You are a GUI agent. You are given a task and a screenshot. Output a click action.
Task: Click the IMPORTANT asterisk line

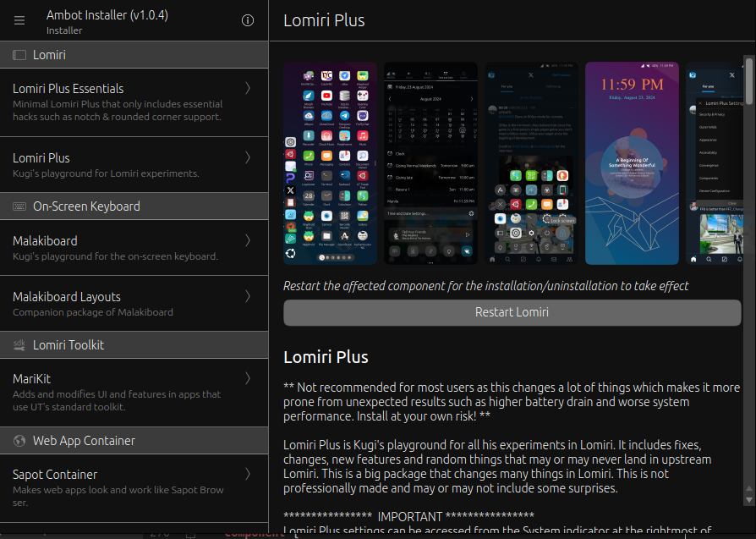coord(408,517)
